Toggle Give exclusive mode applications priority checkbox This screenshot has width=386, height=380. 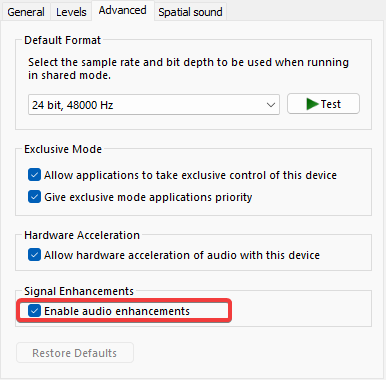pos(34,197)
